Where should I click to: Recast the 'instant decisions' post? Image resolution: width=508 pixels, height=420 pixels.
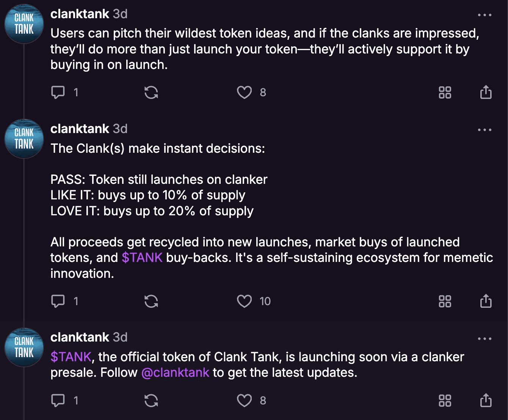click(x=151, y=301)
